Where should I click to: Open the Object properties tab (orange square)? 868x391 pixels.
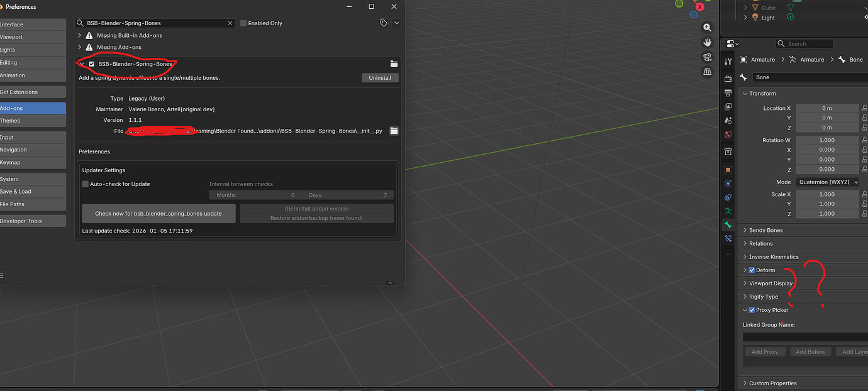728,170
